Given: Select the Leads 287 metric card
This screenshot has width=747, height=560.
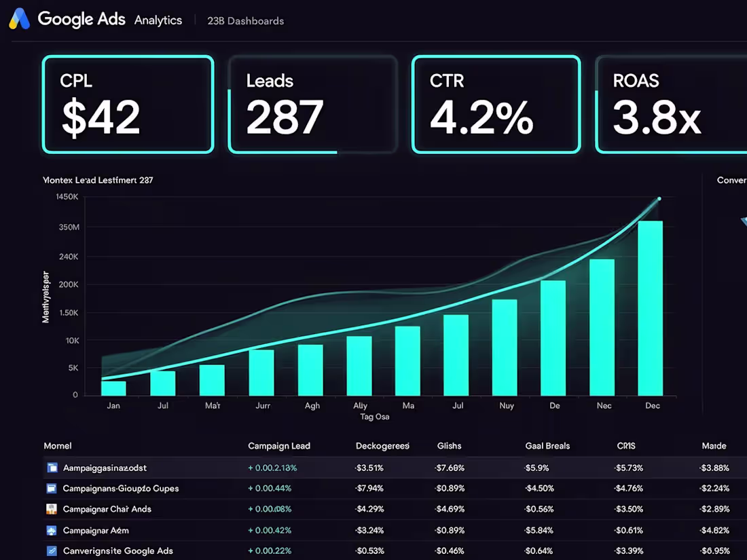Looking at the screenshot, I should tap(312, 105).
